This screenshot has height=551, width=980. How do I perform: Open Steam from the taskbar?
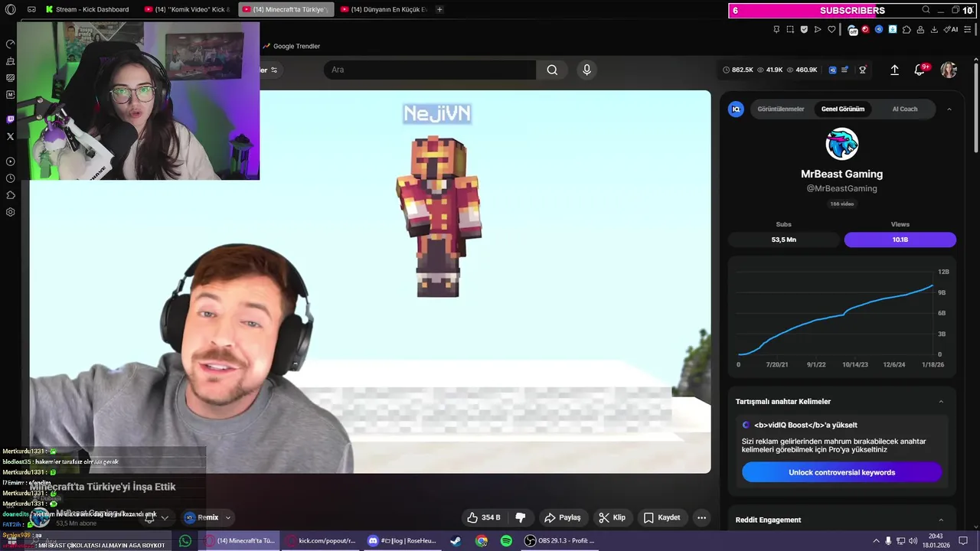coord(456,541)
